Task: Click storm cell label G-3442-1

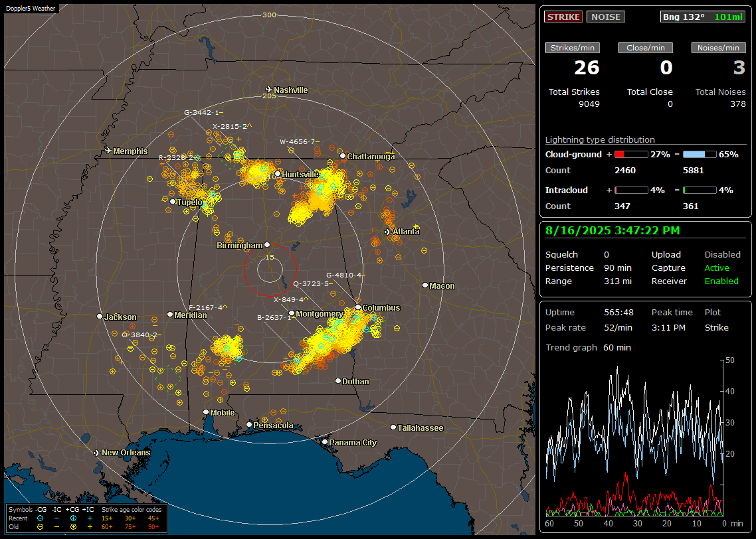Action: [x=203, y=112]
